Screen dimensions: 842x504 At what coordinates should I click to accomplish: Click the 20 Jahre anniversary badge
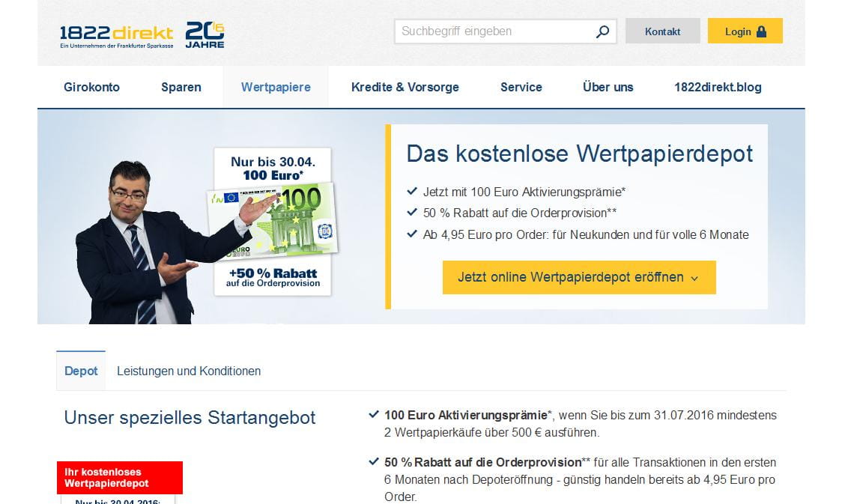tap(205, 35)
